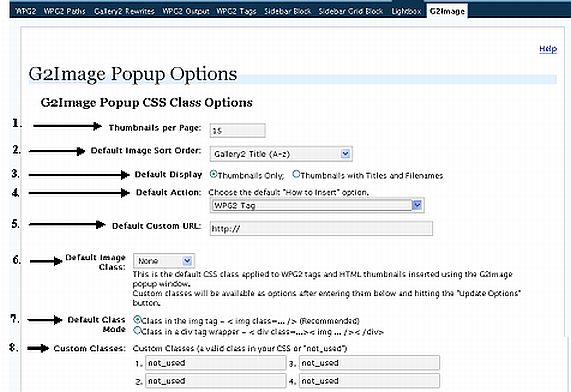This screenshot has width=571, height=392.
Task: Switch to the Lightbox tab
Action: tap(406, 11)
